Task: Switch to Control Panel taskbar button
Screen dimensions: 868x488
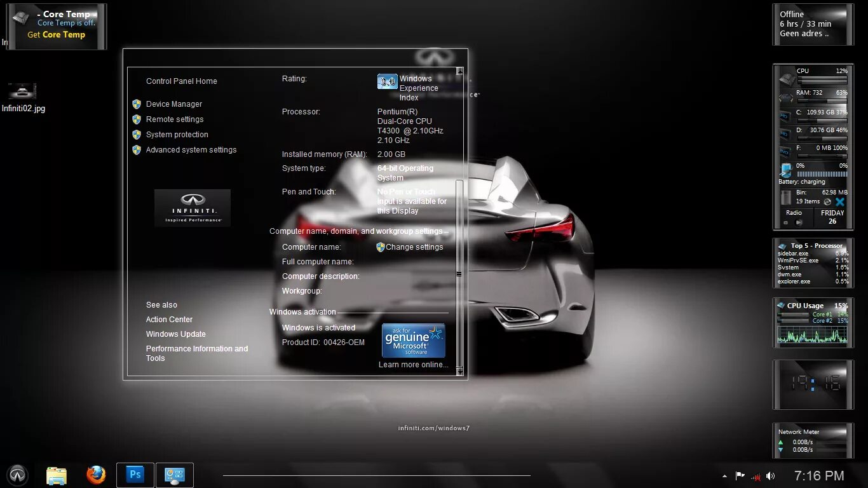Action: pyautogui.click(x=174, y=475)
